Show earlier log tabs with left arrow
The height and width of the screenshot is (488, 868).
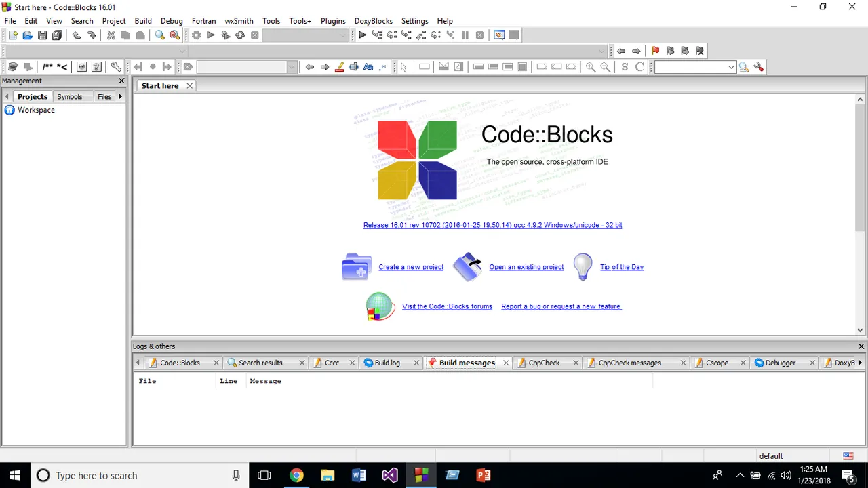138,363
